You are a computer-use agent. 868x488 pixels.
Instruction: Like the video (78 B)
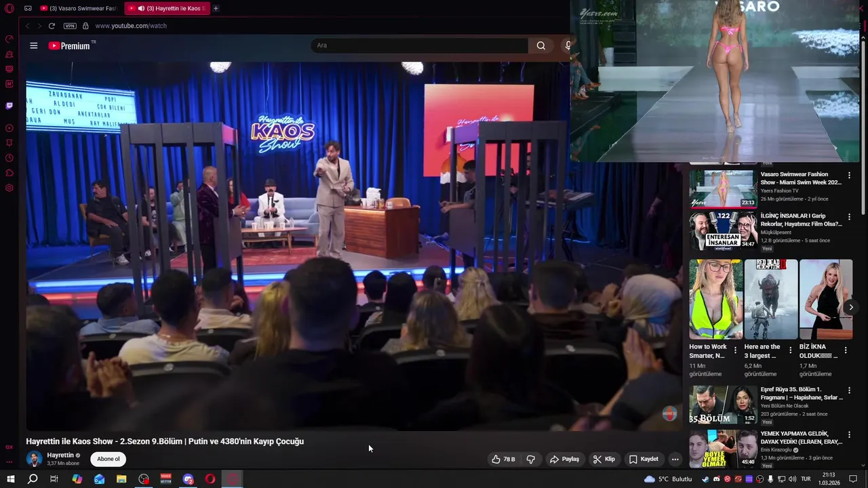click(x=502, y=459)
